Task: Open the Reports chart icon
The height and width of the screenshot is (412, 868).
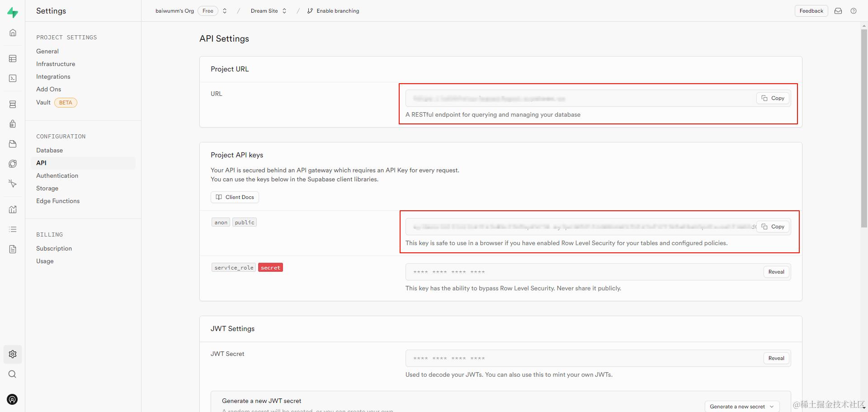Action: pos(13,209)
